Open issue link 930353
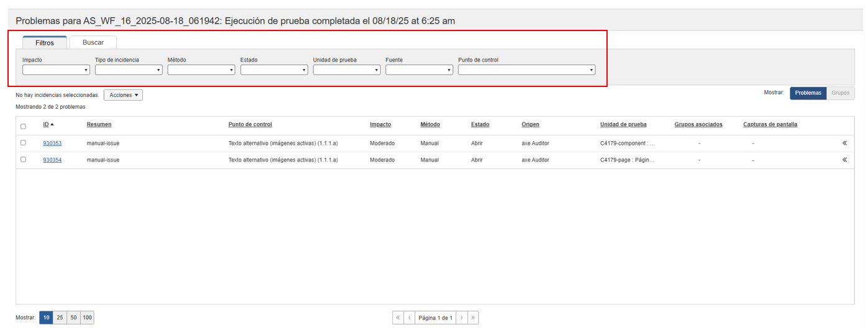 pos(52,143)
